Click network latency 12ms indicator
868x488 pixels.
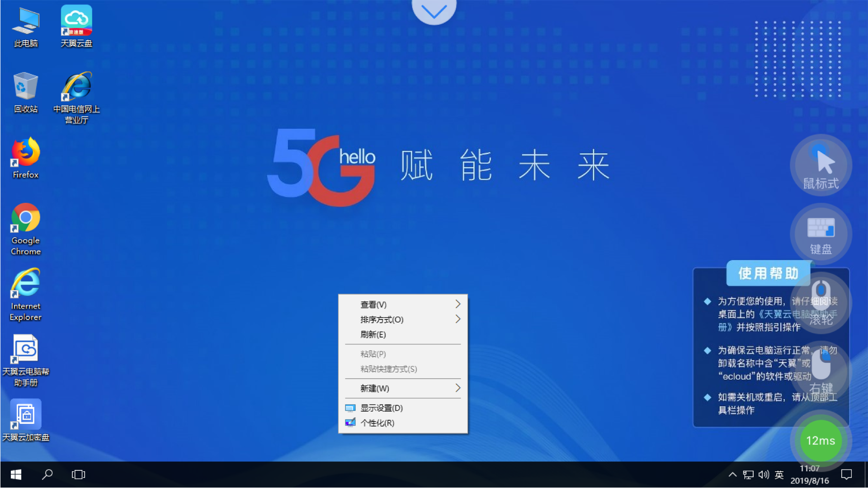pyautogui.click(x=821, y=441)
